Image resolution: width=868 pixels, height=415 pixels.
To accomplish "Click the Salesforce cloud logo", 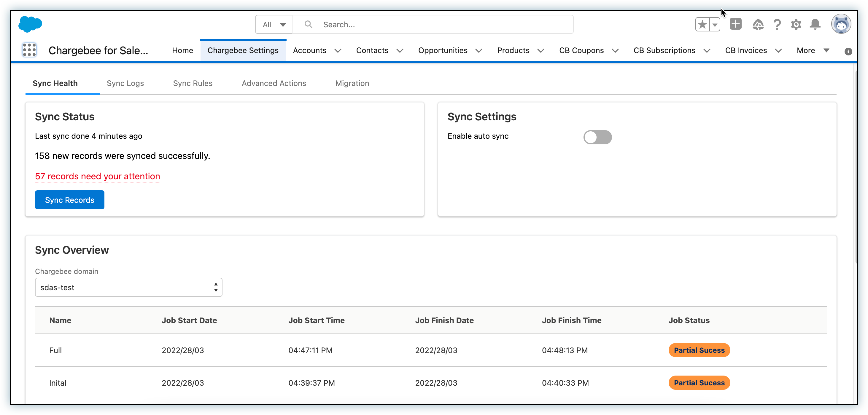I will (30, 24).
